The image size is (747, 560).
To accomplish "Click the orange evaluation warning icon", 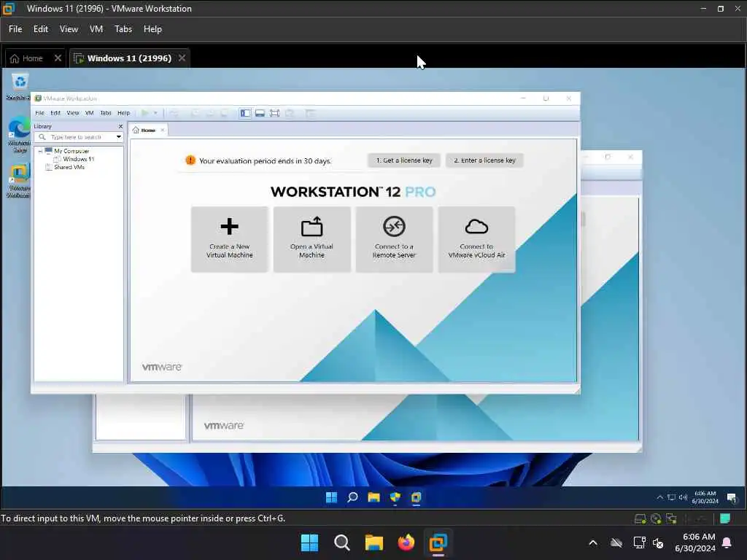I will click(190, 160).
